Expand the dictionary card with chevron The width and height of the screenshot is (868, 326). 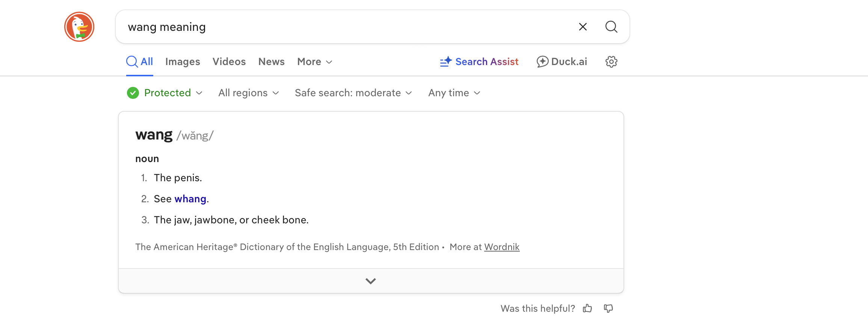(371, 281)
